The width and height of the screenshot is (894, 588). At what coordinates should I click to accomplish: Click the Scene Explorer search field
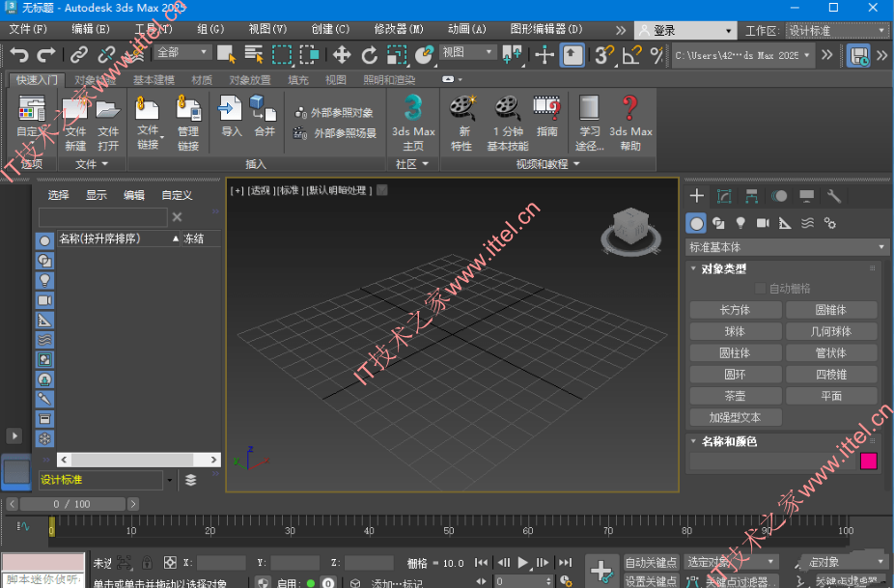102,217
